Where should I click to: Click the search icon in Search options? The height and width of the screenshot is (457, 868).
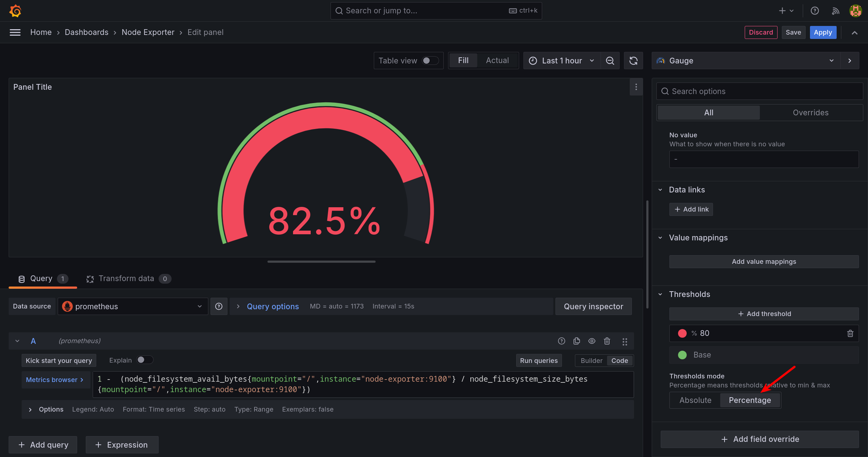click(665, 92)
